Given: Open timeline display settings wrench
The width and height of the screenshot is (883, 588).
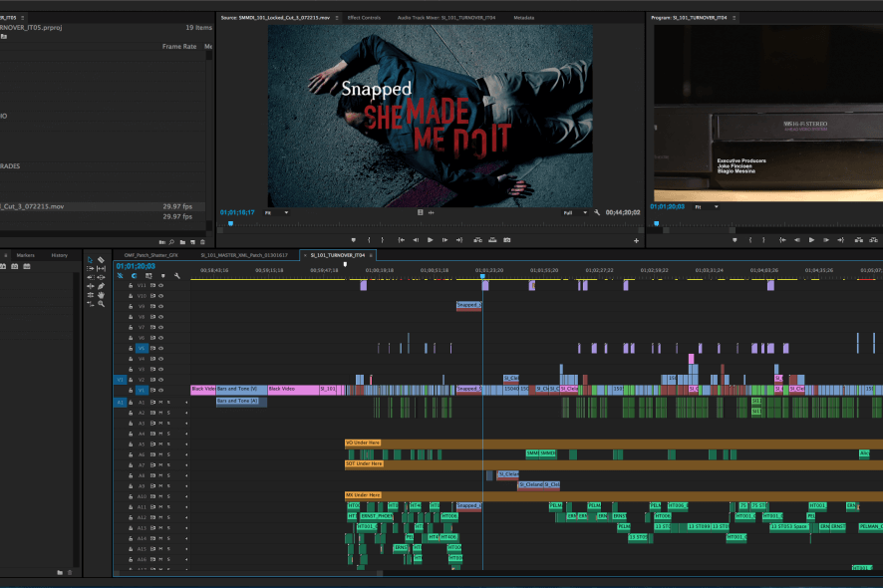Looking at the screenshot, I should click(x=176, y=276).
